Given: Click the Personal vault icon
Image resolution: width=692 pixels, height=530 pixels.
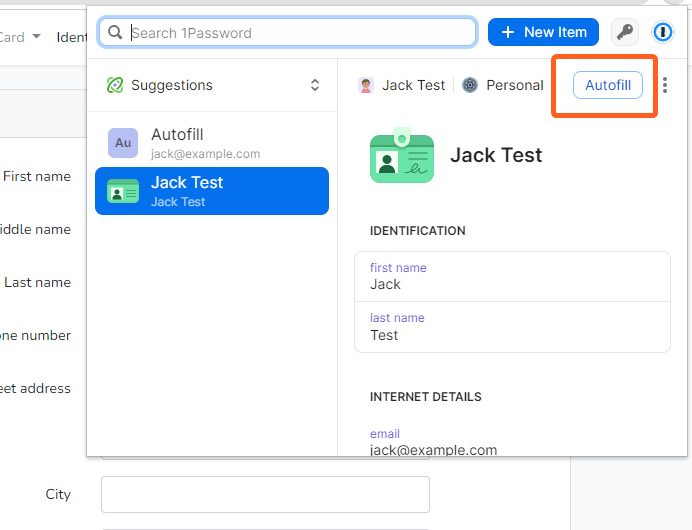Looking at the screenshot, I should coord(470,85).
